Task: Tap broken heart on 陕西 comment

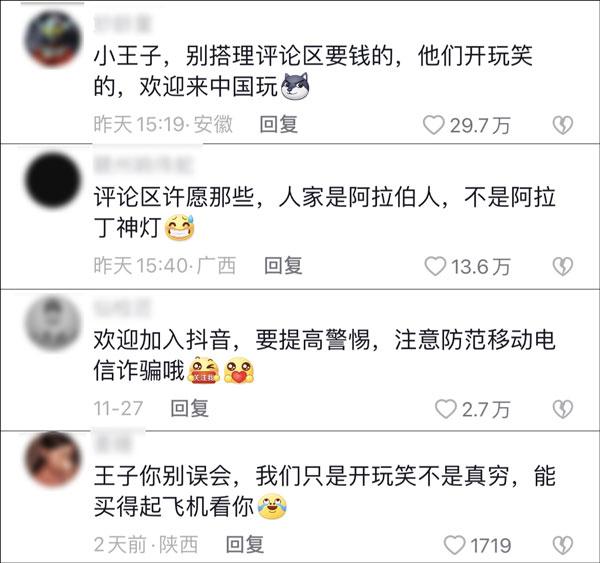Action: 563,545
